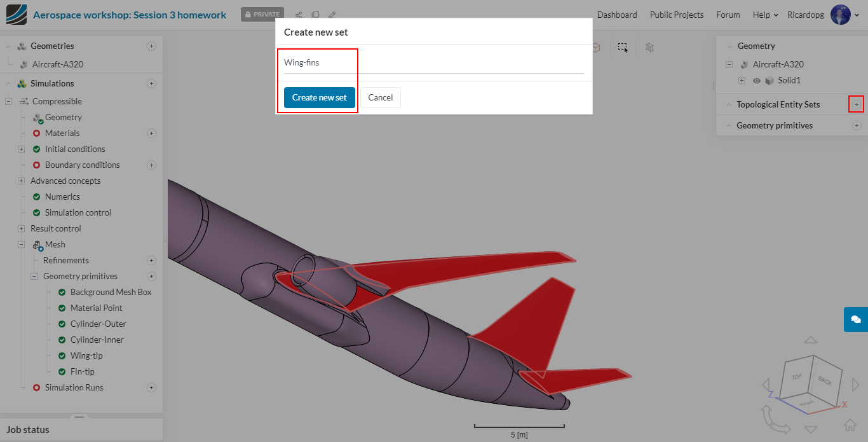The width and height of the screenshot is (868, 442).
Task: Open the chat support widget
Action: click(856, 319)
